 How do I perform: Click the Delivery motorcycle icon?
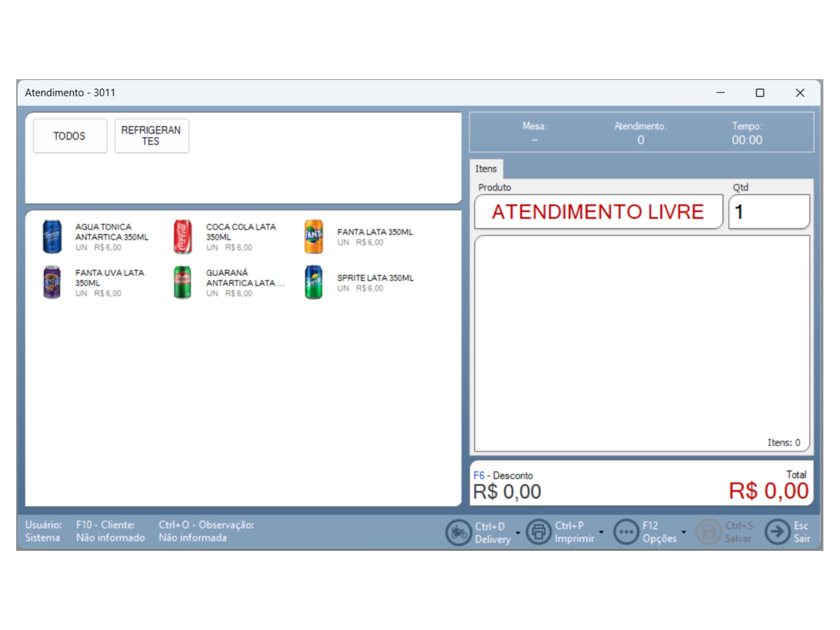[458, 532]
